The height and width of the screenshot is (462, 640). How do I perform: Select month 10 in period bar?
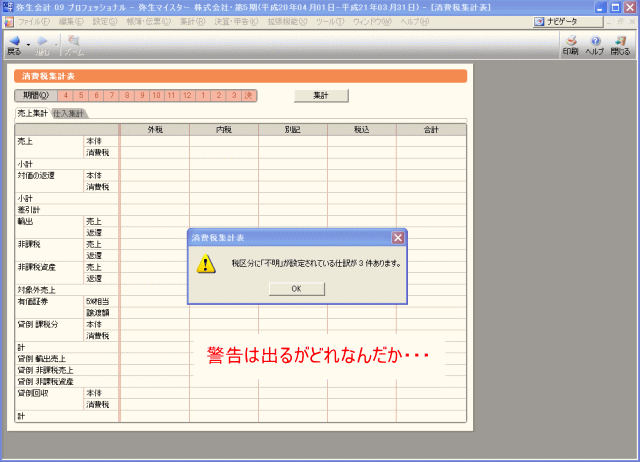click(157, 96)
